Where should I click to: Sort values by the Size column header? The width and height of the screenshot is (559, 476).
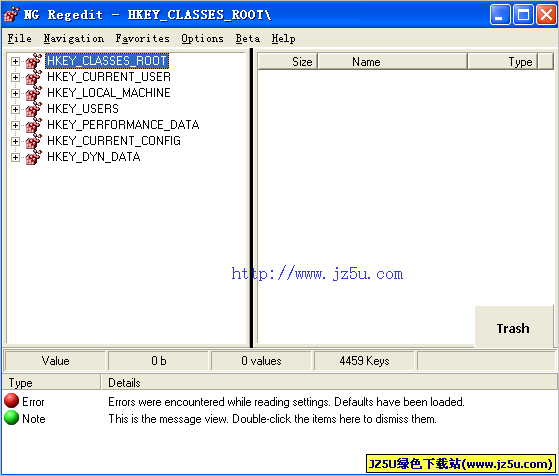[288, 61]
